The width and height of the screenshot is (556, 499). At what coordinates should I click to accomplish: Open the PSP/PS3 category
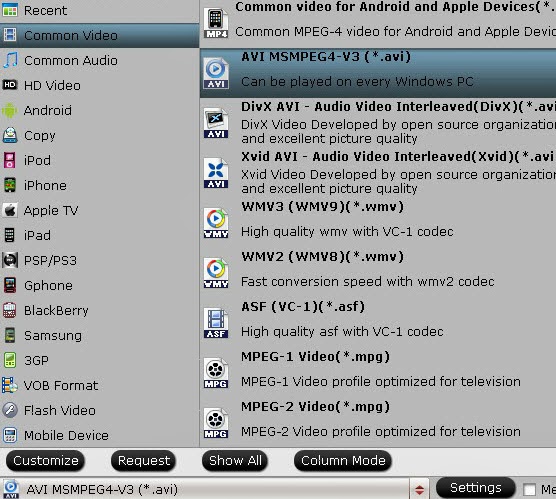pyautogui.click(x=99, y=260)
